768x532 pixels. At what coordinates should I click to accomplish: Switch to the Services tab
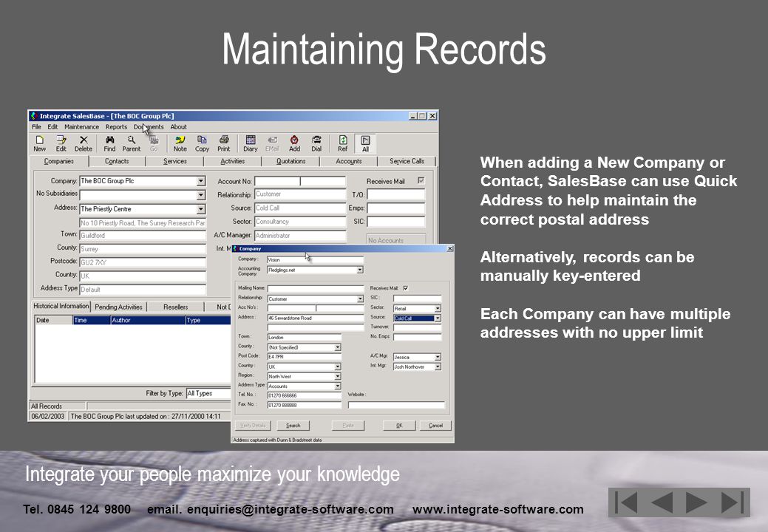tap(175, 161)
